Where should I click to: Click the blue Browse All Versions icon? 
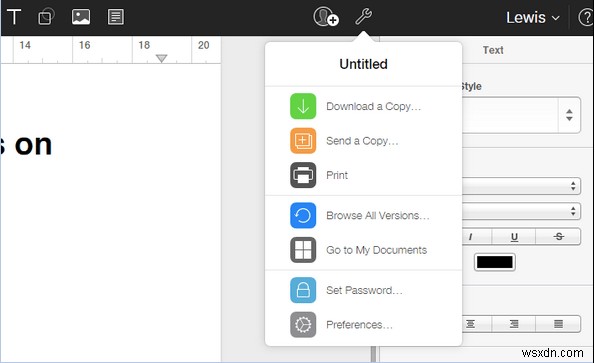click(x=303, y=215)
